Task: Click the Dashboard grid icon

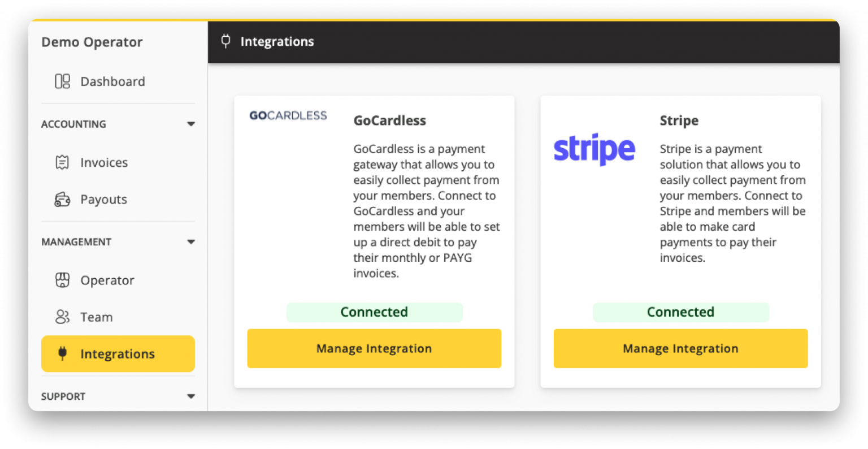Action: tap(62, 81)
